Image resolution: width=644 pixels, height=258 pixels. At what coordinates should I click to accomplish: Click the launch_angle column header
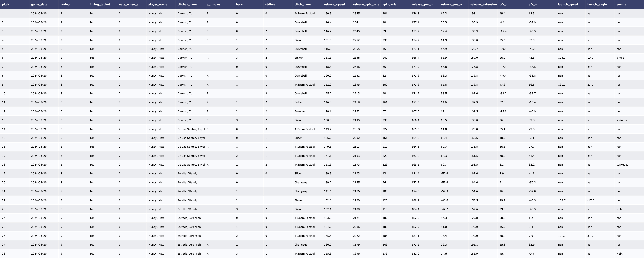click(x=597, y=5)
